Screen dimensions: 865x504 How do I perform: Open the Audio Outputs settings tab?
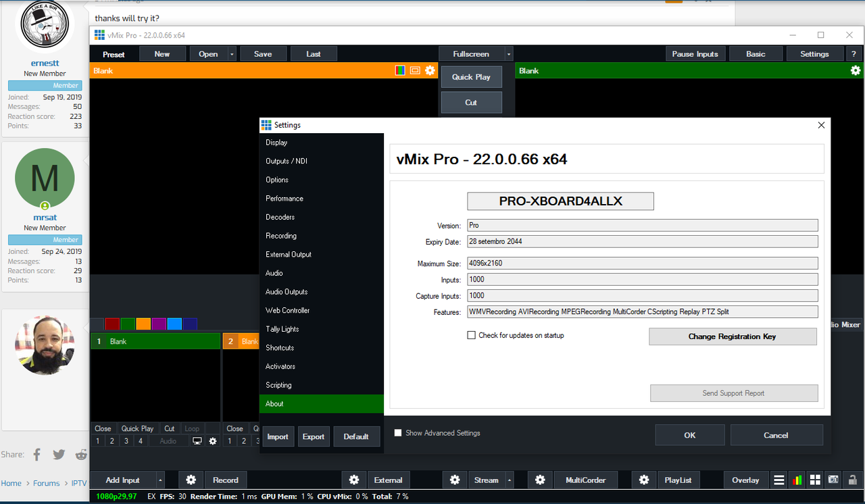pyautogui.click(x=322, y=292)
